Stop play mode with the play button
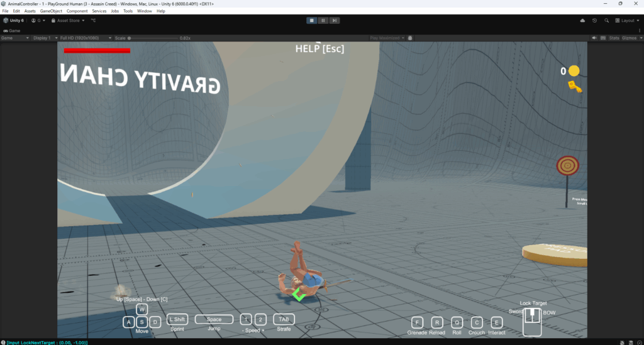The width and height of the screenshot is (644, 345). [311, 21]
